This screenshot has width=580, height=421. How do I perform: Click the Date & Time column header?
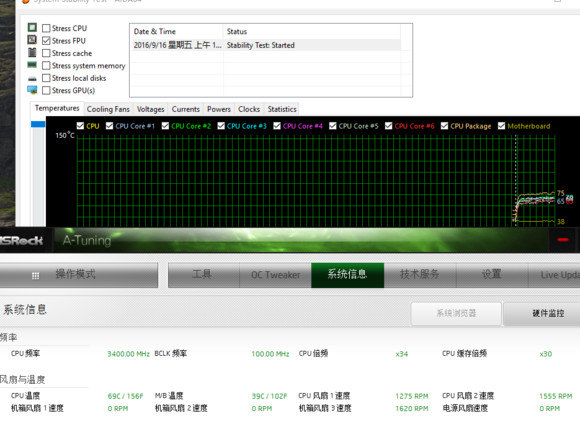[x=176, y=31]
